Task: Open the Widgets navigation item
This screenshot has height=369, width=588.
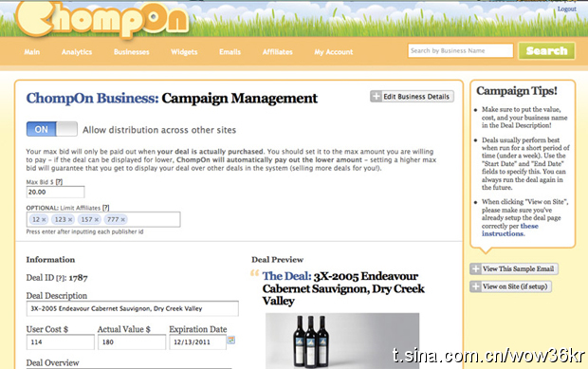Action: [x=184, y=52]
